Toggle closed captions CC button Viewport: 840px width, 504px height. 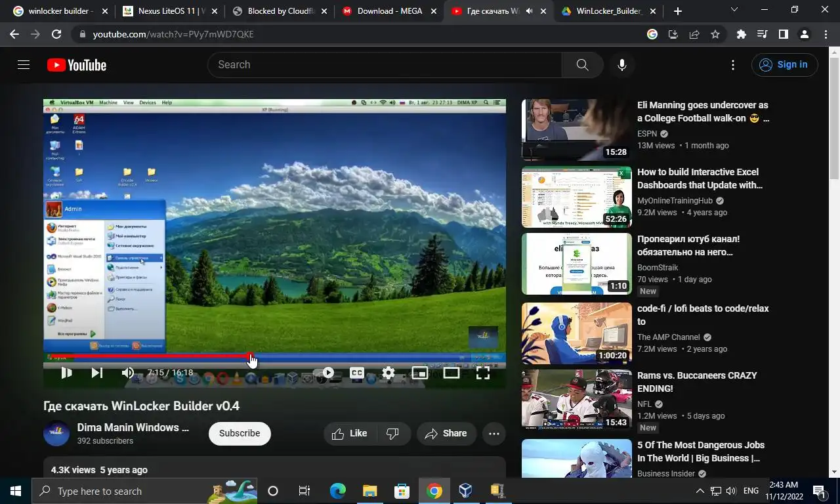coord(356,373)
